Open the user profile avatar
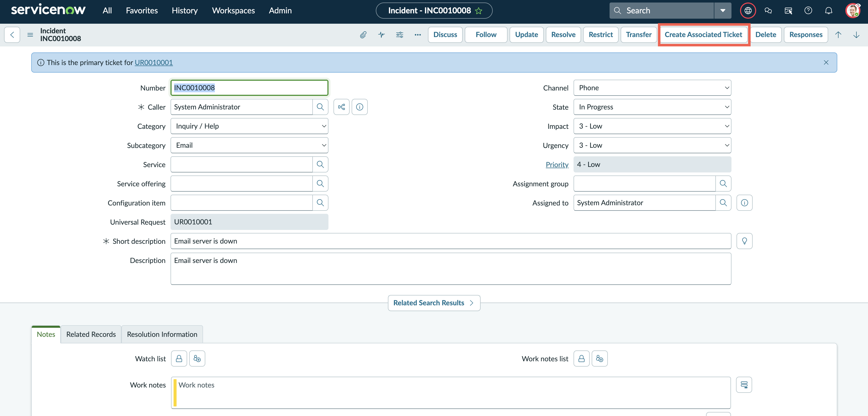 pos(852,10)
